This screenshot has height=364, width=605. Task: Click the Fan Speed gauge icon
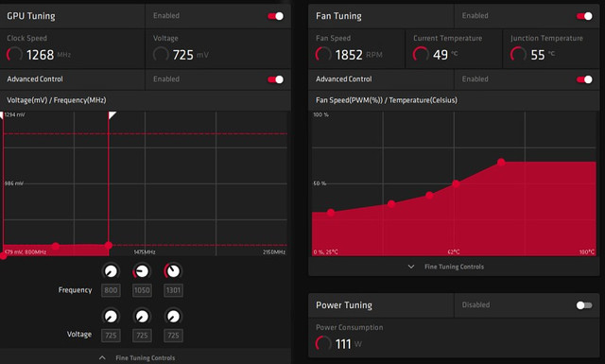[323, 55]
